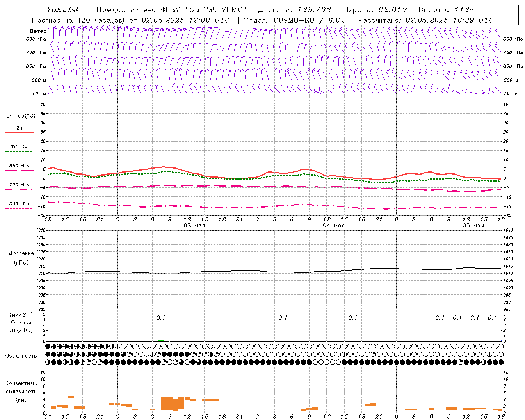Click the Ветер wind section label
Viewport: 525px width, 420px height.
[38, 31]
